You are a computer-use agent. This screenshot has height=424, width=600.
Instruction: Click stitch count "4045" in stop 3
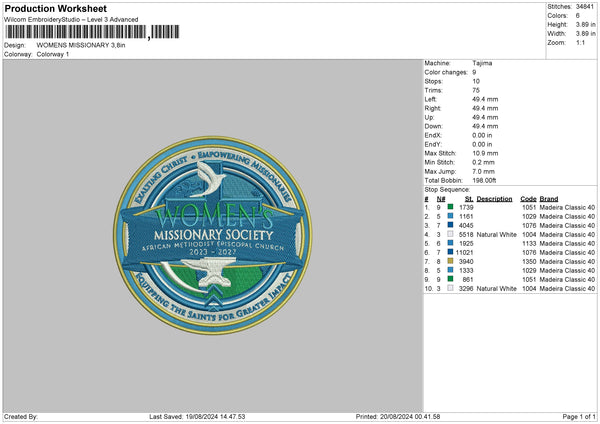466,225
